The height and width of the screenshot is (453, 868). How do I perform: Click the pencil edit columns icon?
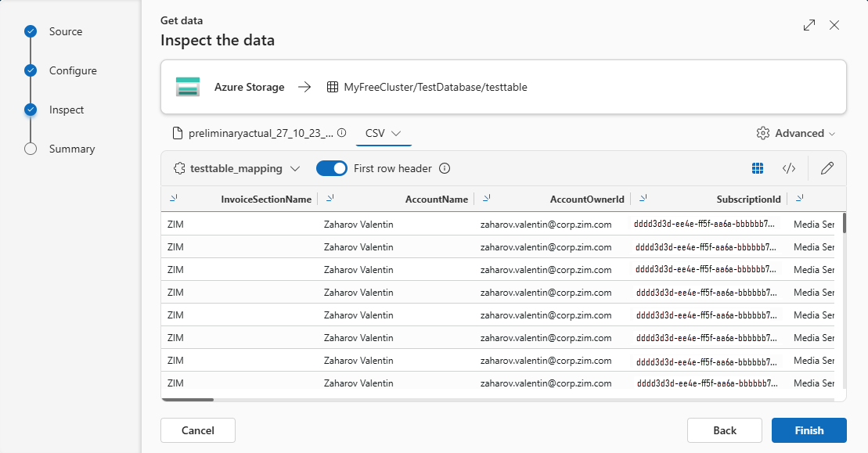click(827, 168)
